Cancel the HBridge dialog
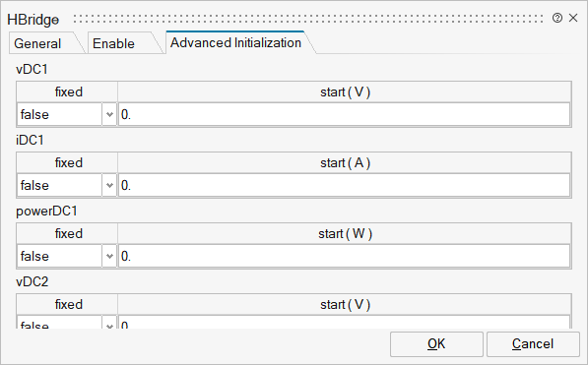This screenshot has height=365, width=588. [533, 344]
